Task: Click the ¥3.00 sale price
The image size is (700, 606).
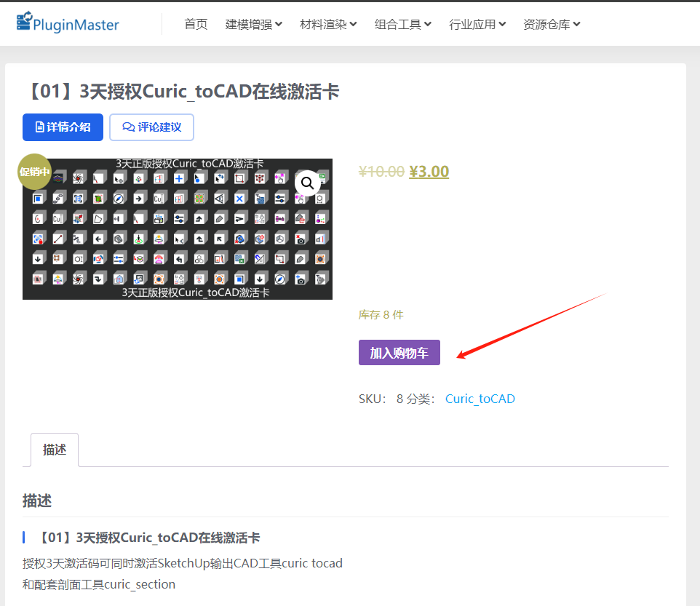Action: pos(429,172)
